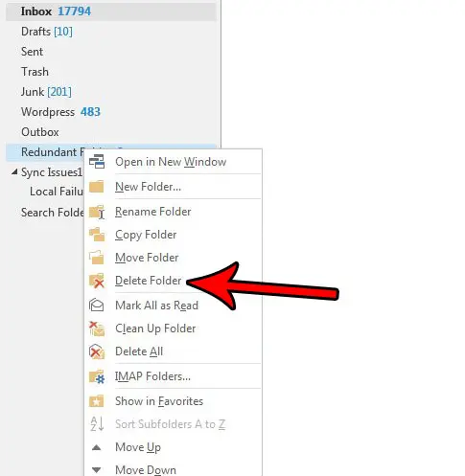This screenshot has width=465, height=476.
Task: Choose Move Up menu entry
Action: point(173,447)
